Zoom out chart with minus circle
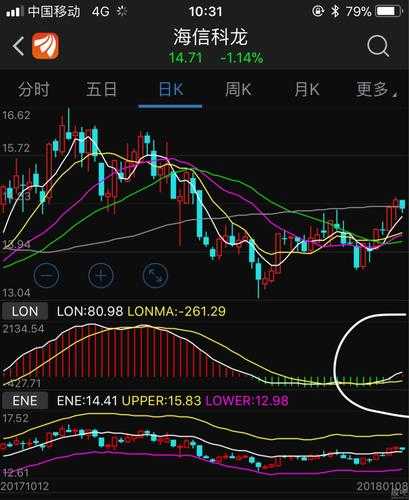This screenshot has width=409, height=500. (x=46, y=275)
